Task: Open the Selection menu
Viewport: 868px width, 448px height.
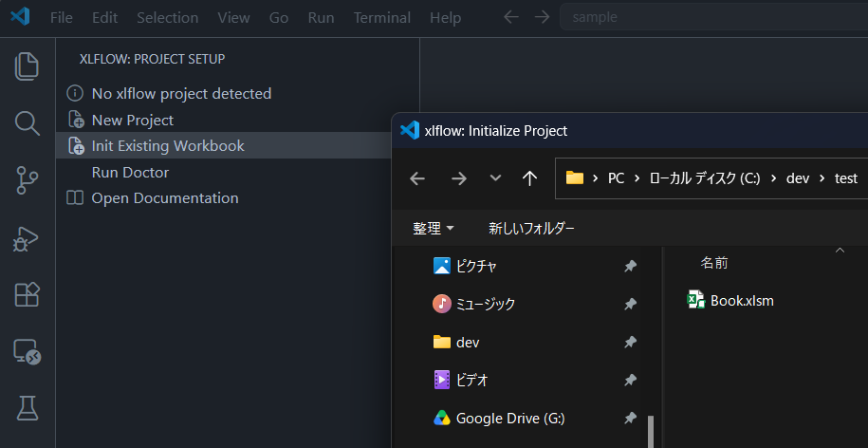Action: pyautogui.click(x=168, y=18)
